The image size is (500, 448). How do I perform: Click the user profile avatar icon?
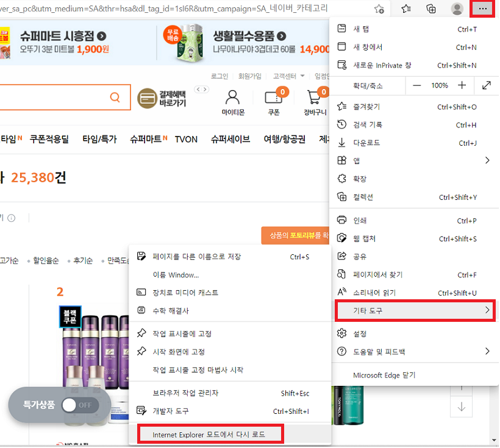click(x=457, y=9)
